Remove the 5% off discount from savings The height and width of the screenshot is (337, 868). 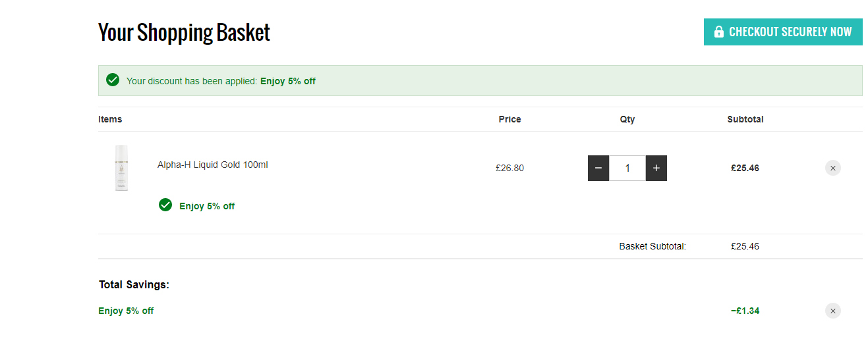point(833,311)
